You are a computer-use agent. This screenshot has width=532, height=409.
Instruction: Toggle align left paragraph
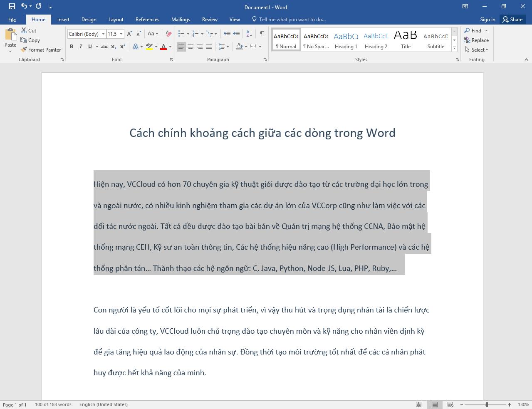point(181,47)
